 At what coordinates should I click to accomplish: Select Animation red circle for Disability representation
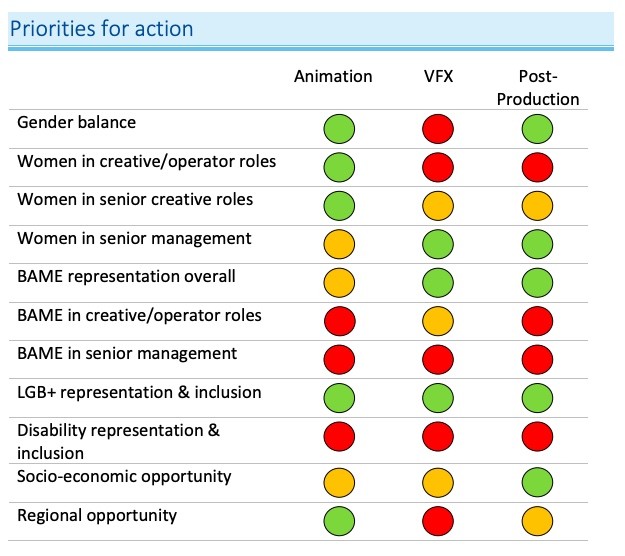pyautogui.click(x=339, y=437)
